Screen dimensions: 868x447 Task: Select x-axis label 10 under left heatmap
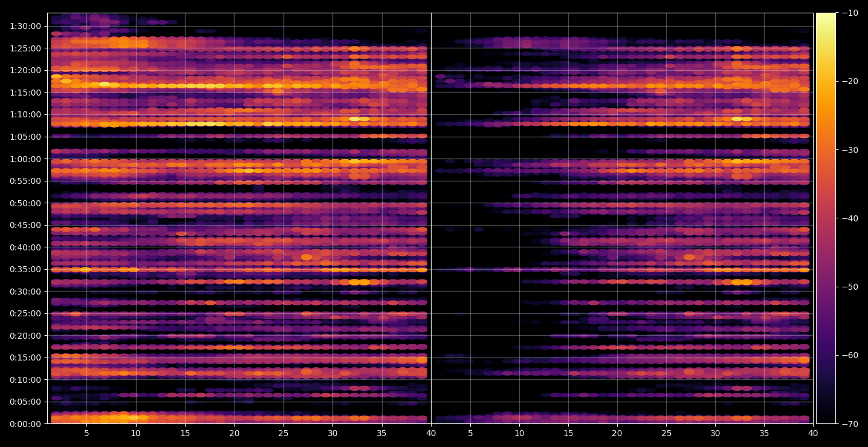[x=135, y=434]
